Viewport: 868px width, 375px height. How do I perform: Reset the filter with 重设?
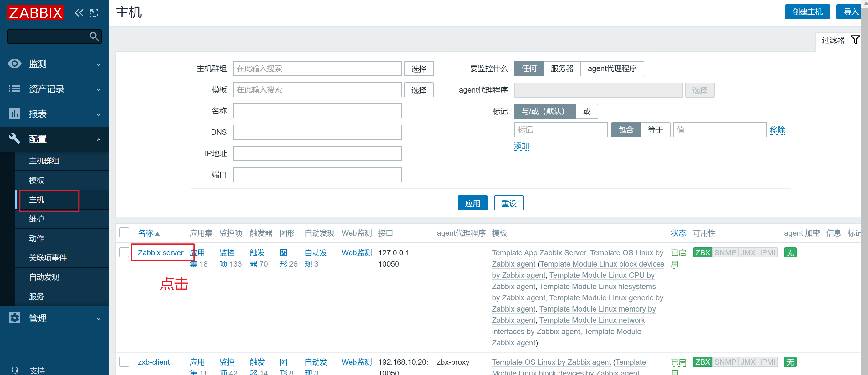click(x=509, y=203)
